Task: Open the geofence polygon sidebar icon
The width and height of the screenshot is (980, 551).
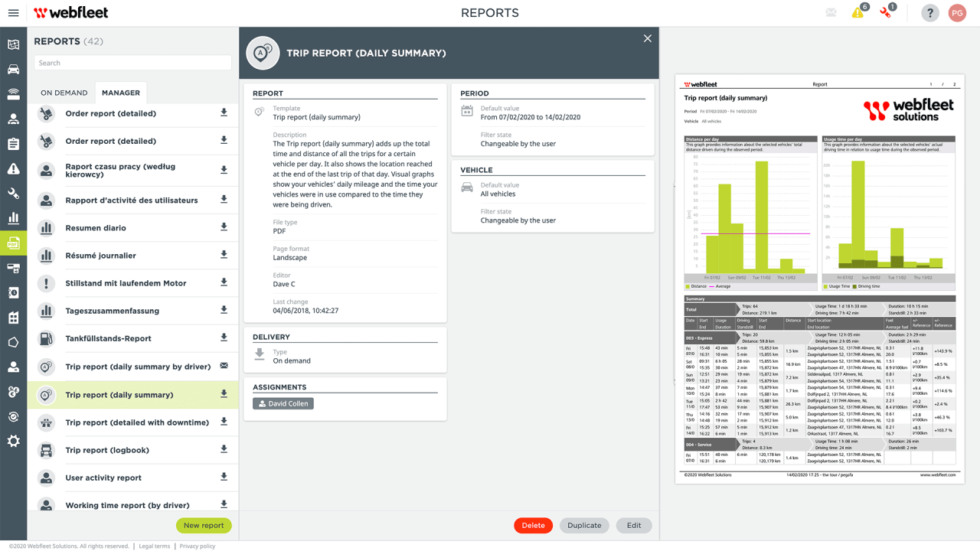Action: point(13,343)
